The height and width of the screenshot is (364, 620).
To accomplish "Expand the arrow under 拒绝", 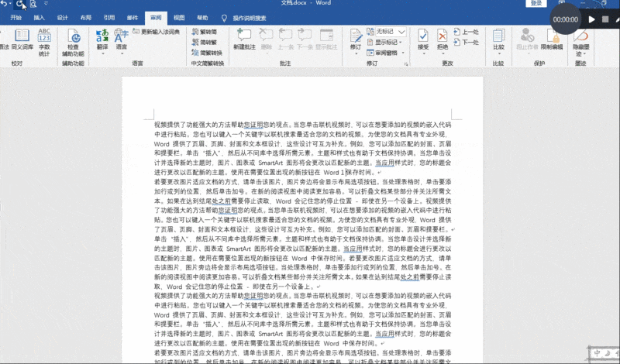I will pyautogui.click(x=443, y=53).
